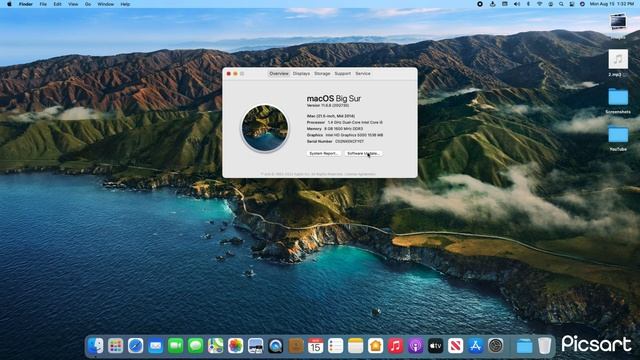Open the Music app in the dock
Screen dimensions: 640x360
(x=396, y=346)
